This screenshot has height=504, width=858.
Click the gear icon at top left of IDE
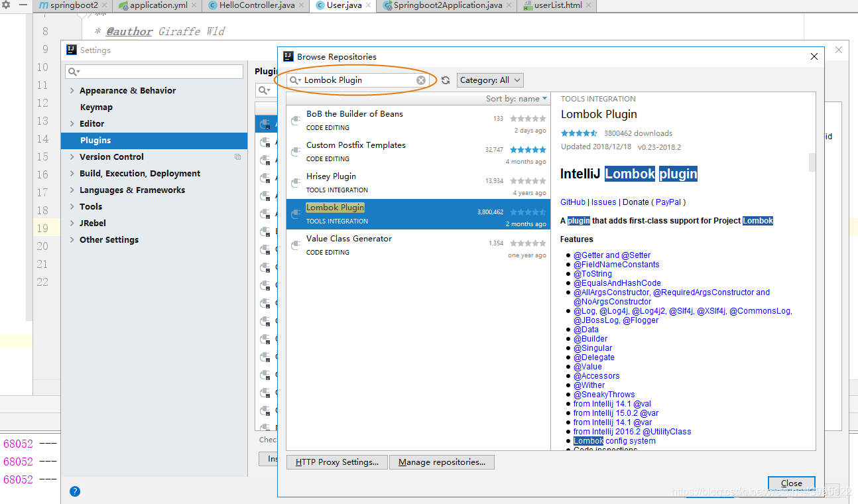coord(6,5)
